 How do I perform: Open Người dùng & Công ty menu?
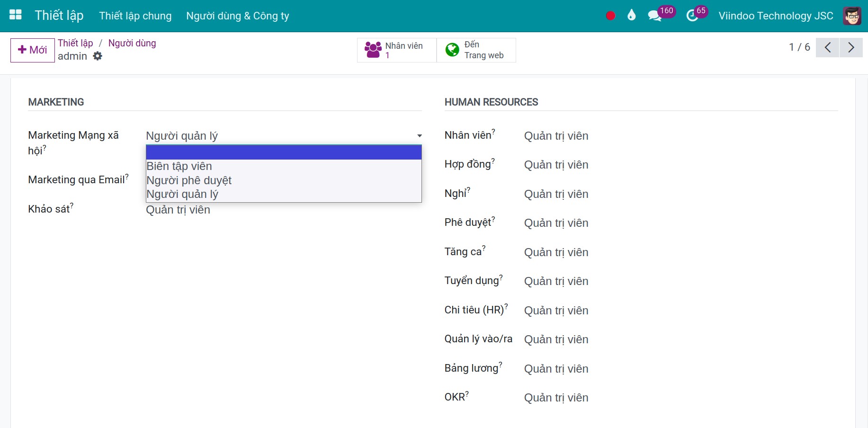pyautogui.click(x=238, y=16)
